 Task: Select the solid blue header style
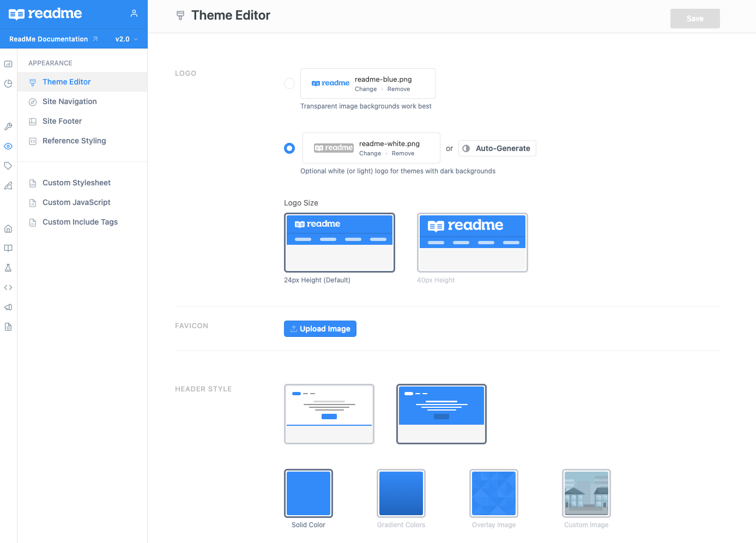tap(441, 414)
